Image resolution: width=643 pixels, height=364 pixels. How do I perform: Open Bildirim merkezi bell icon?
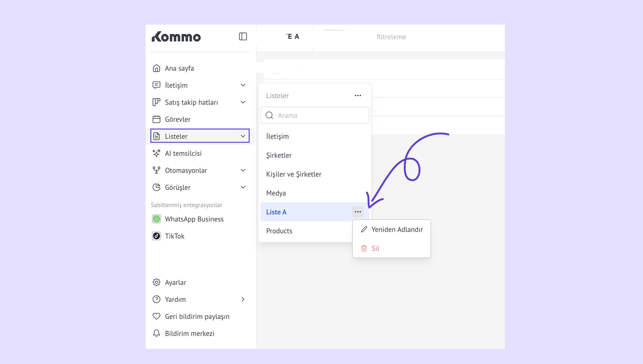click(156, 333)
